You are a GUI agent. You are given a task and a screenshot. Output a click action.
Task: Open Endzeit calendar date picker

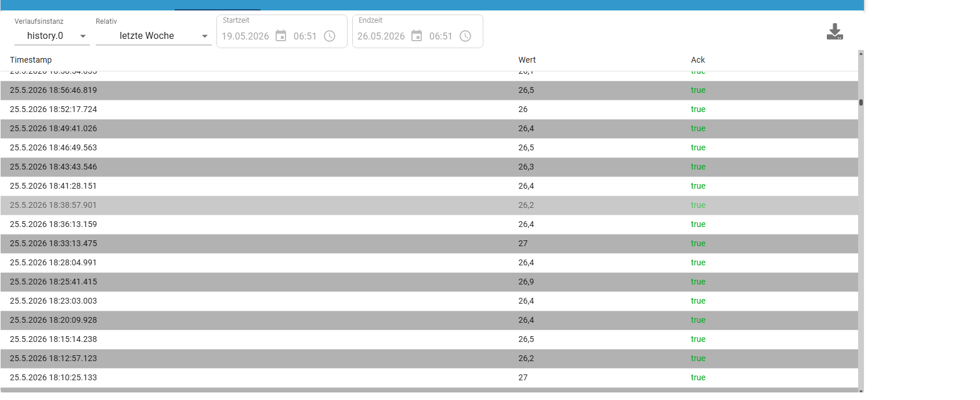pyautogui.click(x=417, y=36)
